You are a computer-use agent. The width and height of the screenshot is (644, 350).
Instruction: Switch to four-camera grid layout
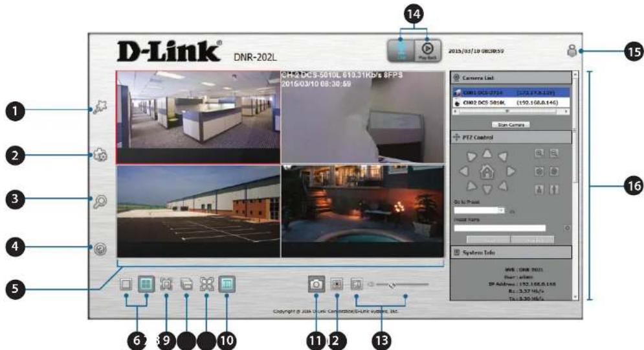click(147, 284)
